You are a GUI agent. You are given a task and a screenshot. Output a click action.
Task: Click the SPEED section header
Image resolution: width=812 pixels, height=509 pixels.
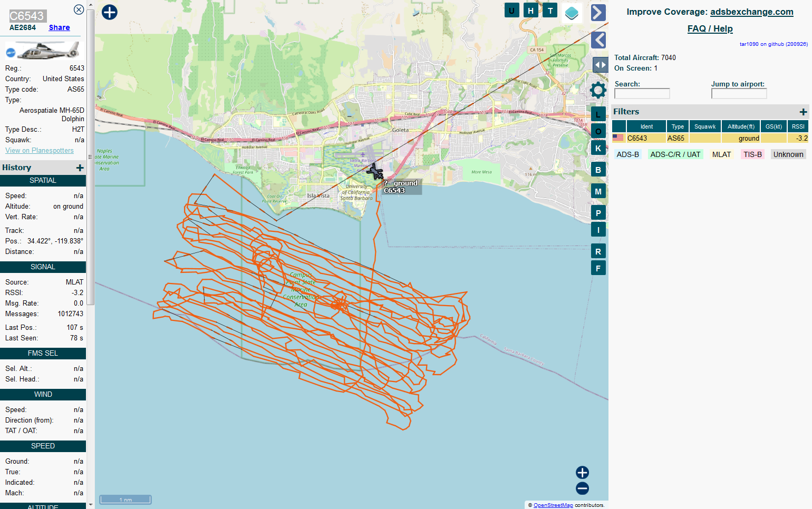(43, 446)
